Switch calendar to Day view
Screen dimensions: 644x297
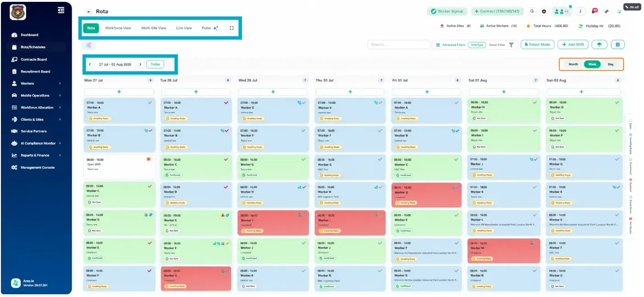coord(611,65)
